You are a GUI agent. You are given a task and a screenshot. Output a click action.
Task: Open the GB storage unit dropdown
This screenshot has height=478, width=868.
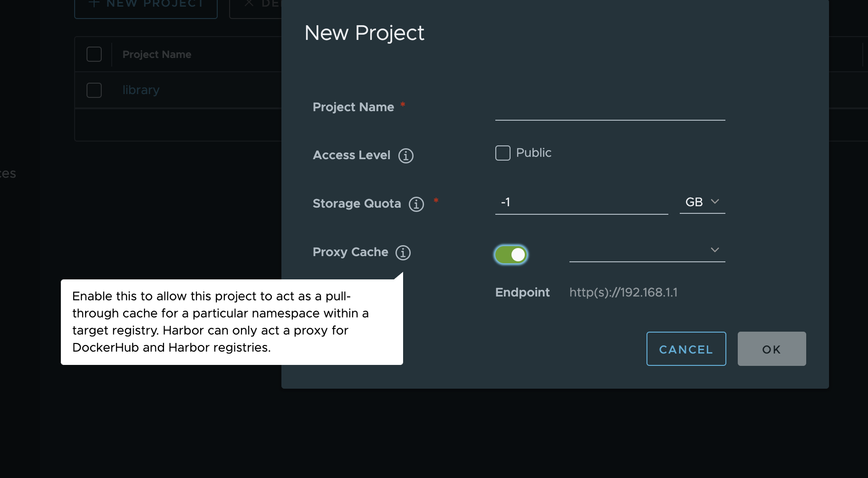[702, 202]
